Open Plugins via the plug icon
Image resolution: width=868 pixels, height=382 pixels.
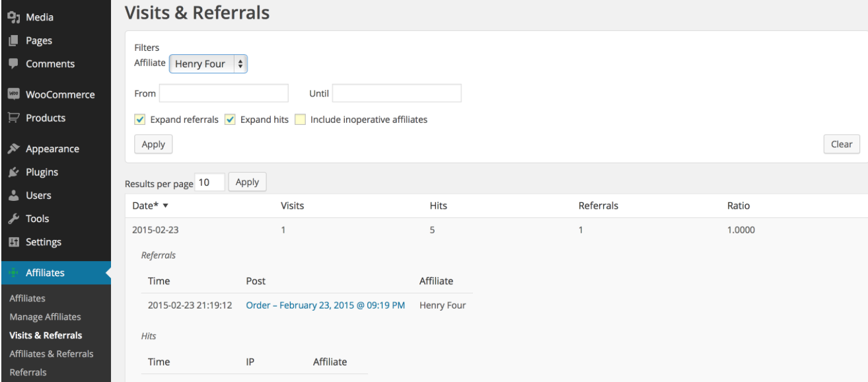(x=13, y=172)
